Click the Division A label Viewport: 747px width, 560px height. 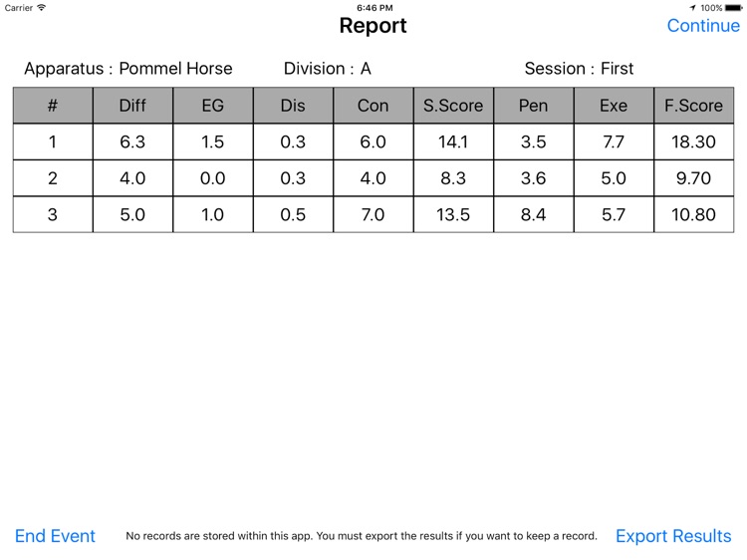pos(328,69)
